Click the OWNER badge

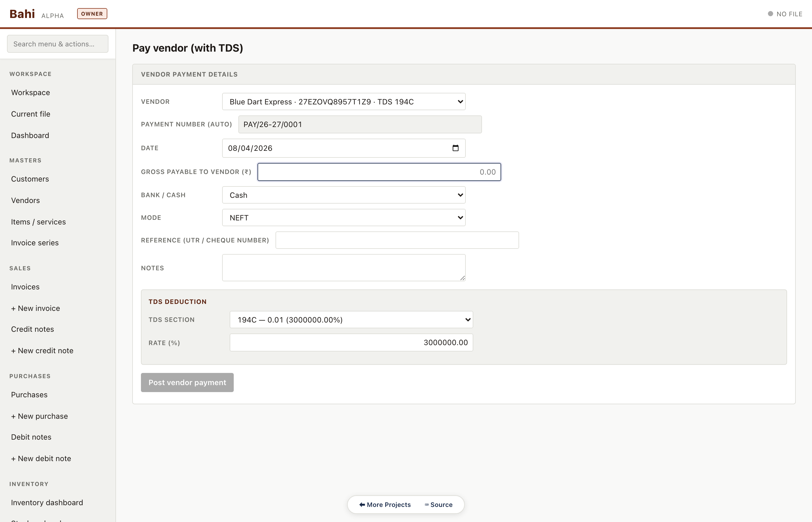(x=92, y=14)
